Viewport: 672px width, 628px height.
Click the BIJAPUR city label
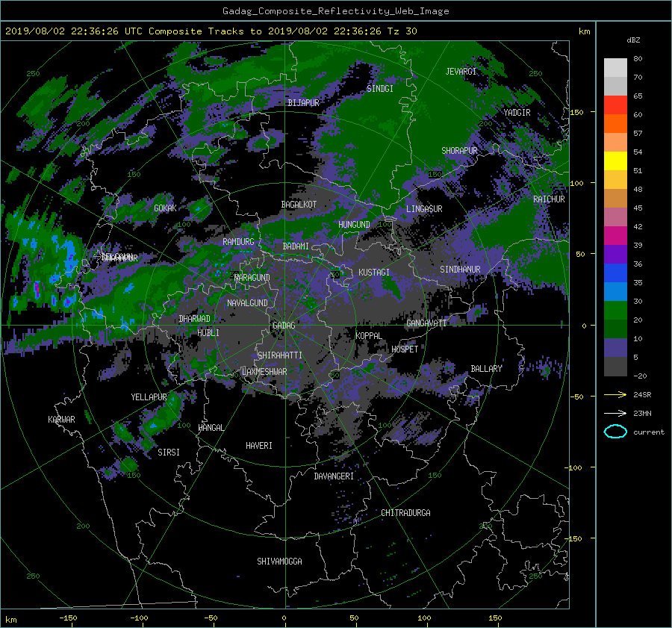[x=303, y=103]
